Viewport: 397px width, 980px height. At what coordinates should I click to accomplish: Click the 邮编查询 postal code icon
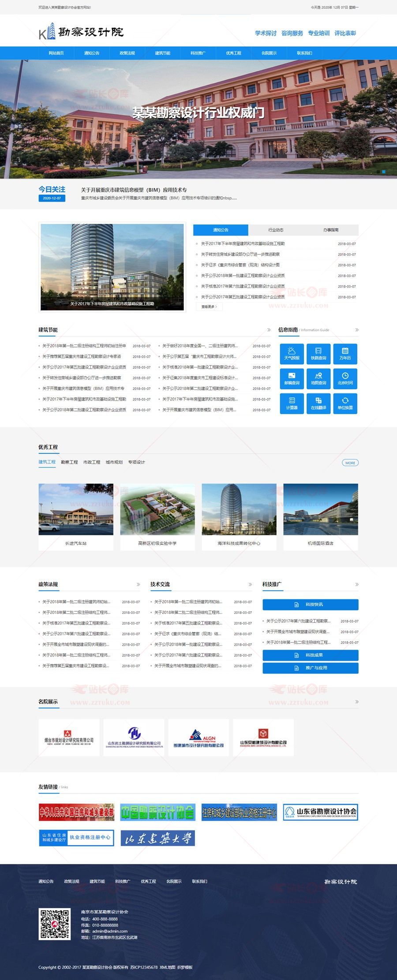point(292,378)
